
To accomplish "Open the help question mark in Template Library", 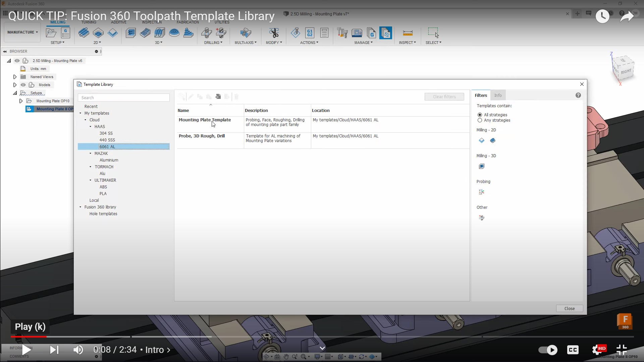I will point(578,96).
